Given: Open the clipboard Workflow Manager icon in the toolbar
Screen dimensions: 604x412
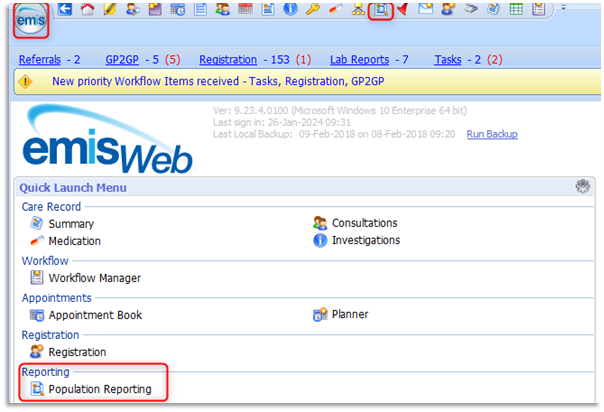Looking at the screenshot, I should point(539,9).
